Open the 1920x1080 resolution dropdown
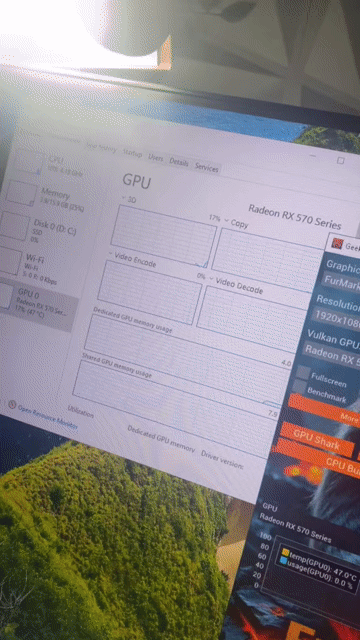 coord(336,318)
